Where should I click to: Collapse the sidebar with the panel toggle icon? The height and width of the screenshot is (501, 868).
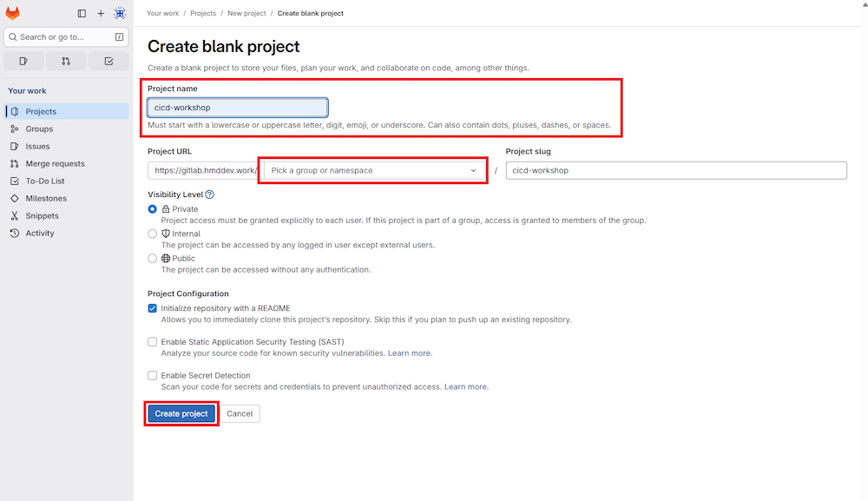point(81,13)
